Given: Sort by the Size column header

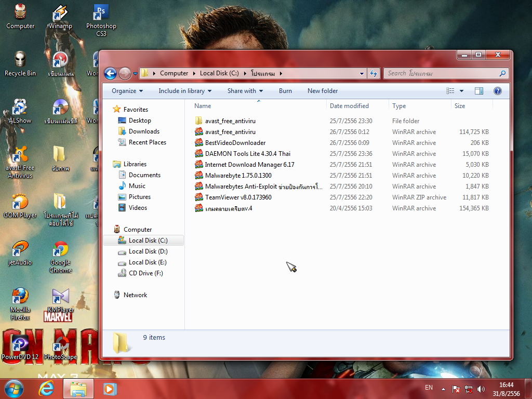Looking at the screenshot, I should (x=460, y=106).
